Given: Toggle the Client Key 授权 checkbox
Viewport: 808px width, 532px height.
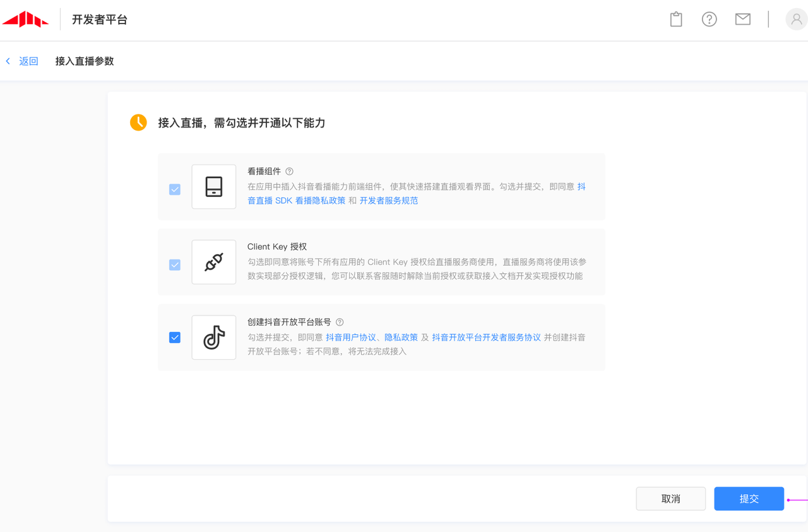Looking at the screenshot, I should click(175, 265).
